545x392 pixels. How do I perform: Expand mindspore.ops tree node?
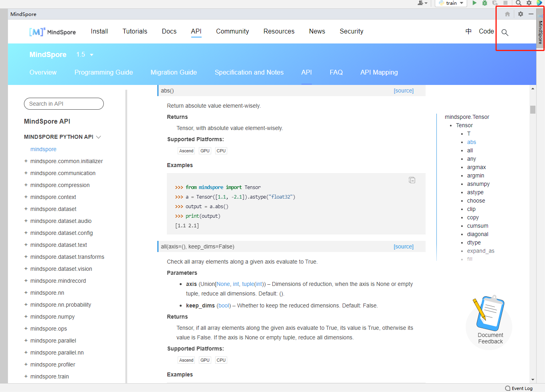coord(26,329)
